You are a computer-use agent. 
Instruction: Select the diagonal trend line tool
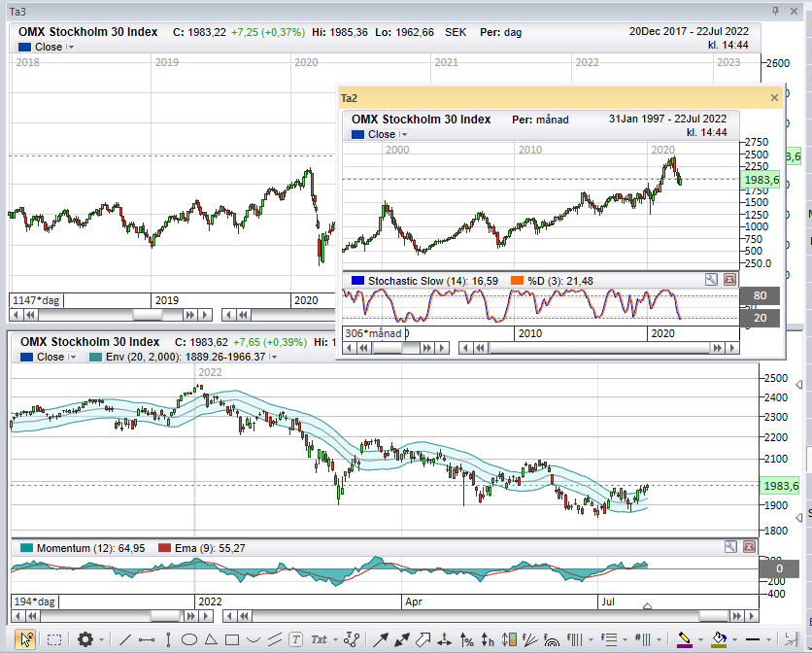(124, 640)
